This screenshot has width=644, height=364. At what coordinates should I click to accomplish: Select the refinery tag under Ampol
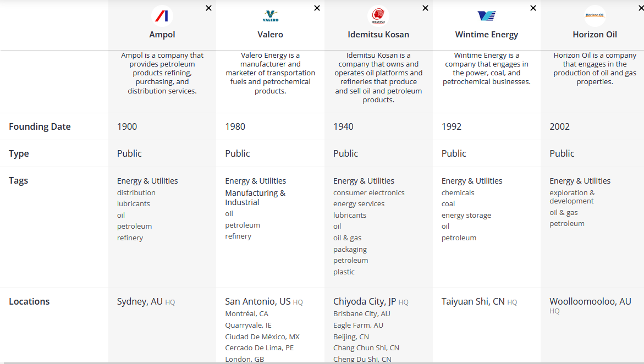[130, 238]
